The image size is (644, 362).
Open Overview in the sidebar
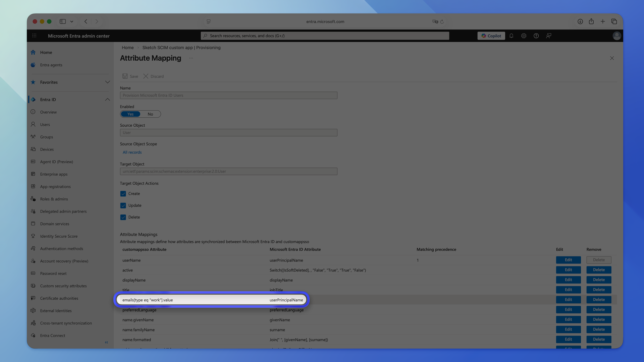(x=48, y=112)
